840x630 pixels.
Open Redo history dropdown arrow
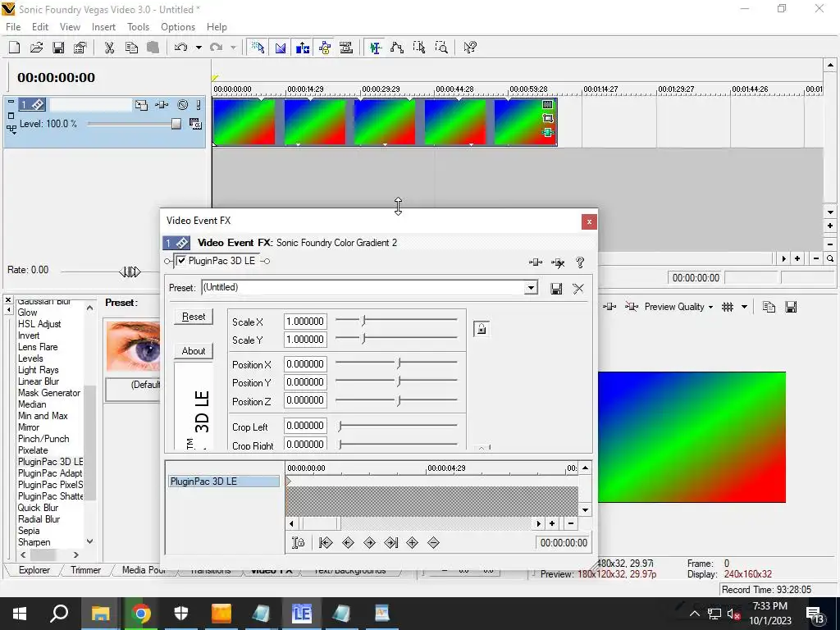[x=233, y=48]
